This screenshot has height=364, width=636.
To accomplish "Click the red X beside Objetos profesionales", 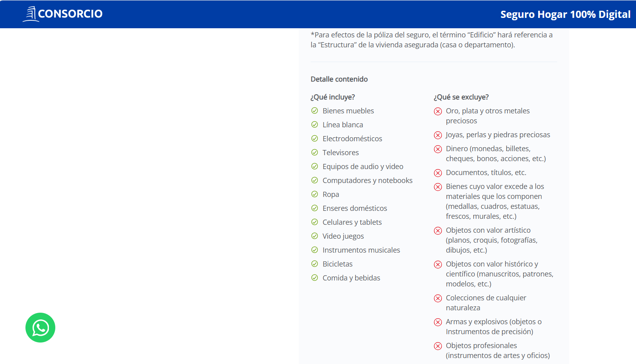I will pyautogui.click(x=438, y=346).
